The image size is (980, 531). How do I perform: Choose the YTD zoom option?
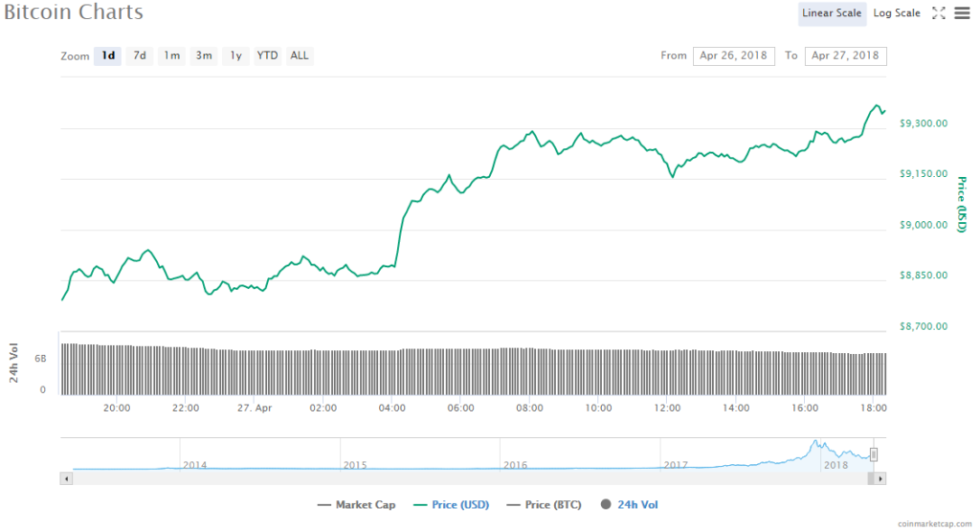pos(268,55)
